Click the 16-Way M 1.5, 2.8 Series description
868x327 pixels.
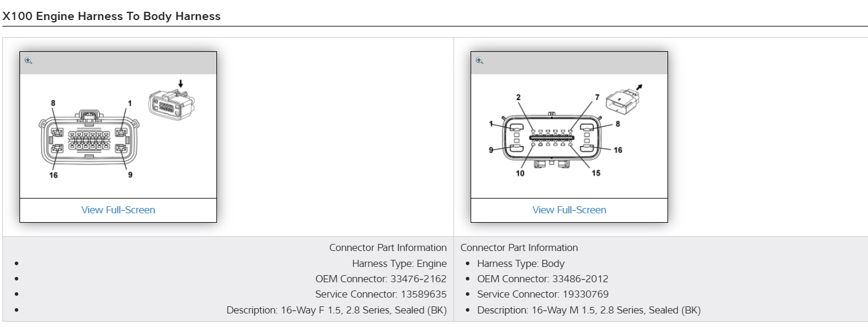pos(588,310)
